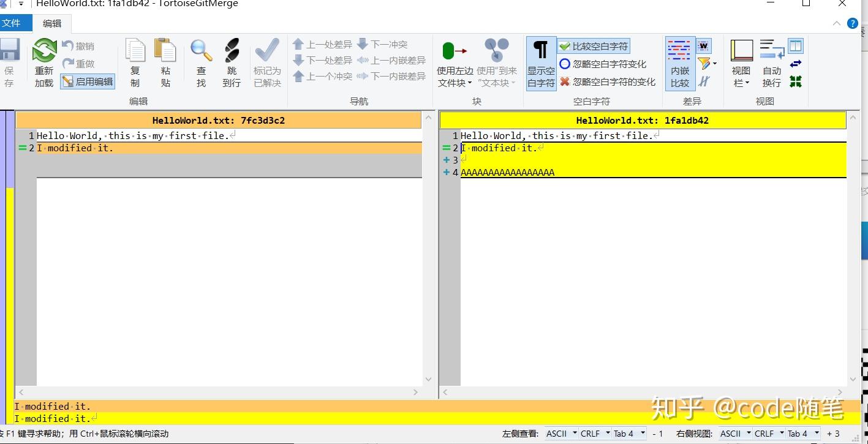Open left view Tab 4 dropdown
The image size is (868, 444).
point(628,434)
